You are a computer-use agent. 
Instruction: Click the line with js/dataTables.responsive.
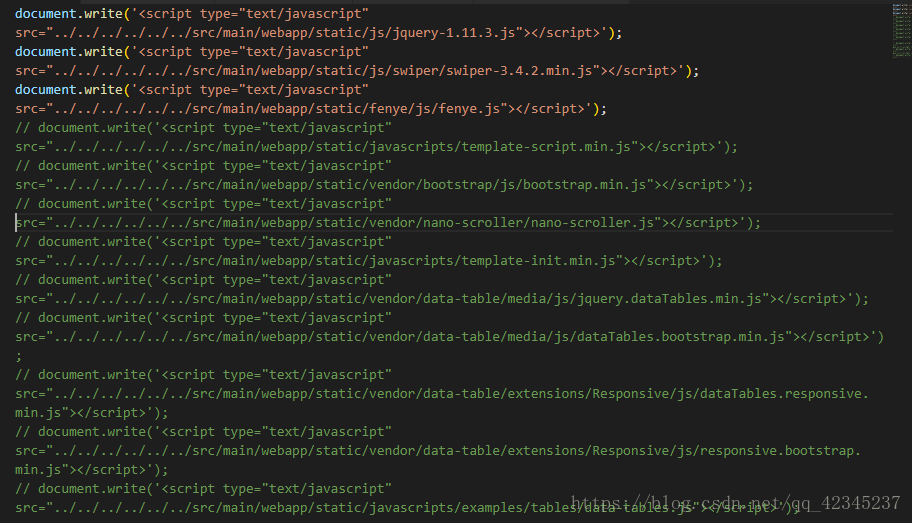[442, 394]
